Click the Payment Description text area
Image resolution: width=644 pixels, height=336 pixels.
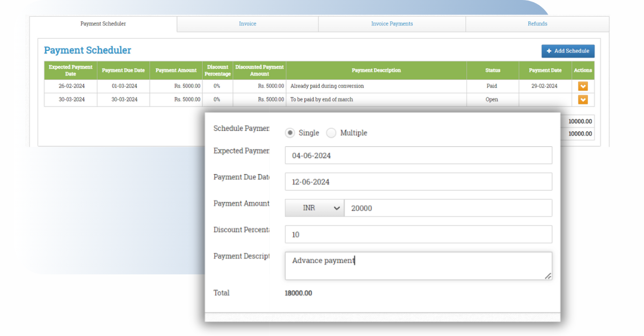click(x=419, y=264)
